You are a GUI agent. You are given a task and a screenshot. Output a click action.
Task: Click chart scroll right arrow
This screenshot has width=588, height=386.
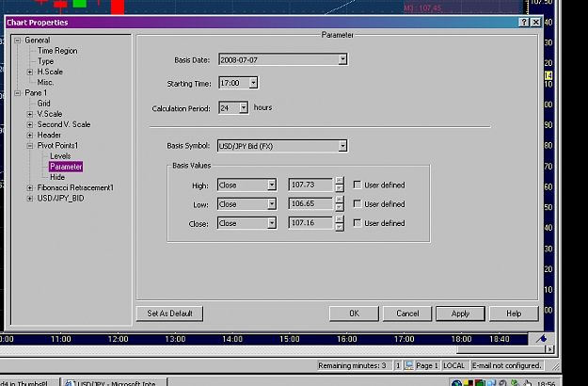(549, 349)
